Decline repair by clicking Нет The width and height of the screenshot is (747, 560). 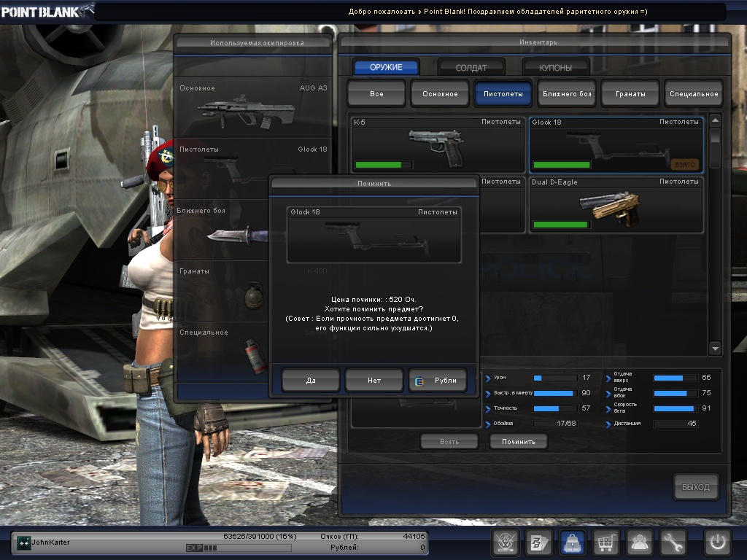373,380
